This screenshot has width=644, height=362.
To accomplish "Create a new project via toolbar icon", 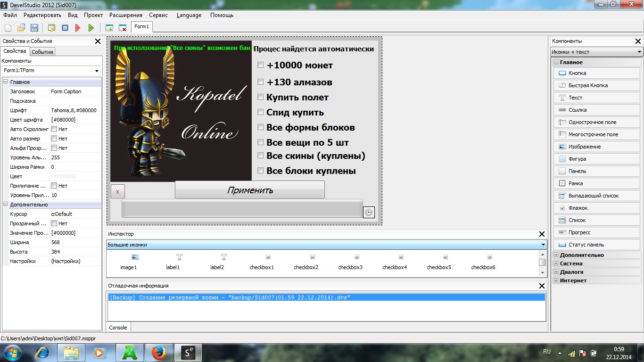I will (x=8, y=28).
